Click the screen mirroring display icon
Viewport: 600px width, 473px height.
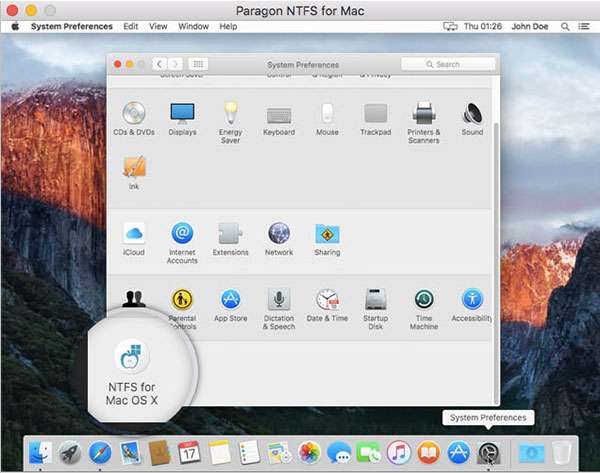[x=450, y=26]
